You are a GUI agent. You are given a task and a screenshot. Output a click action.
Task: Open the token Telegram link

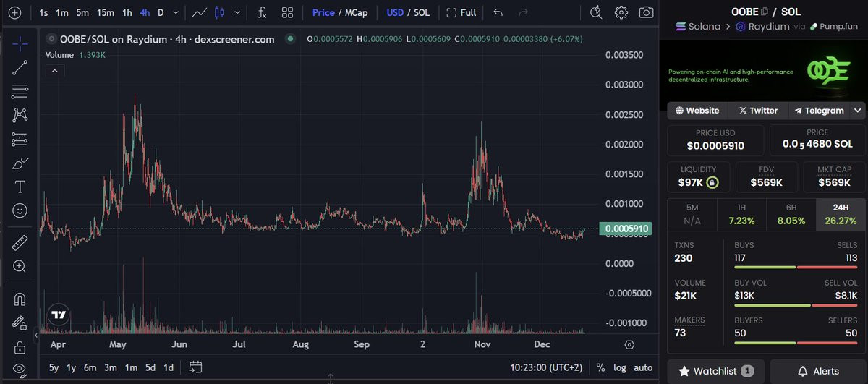click(x=819, y=111)
